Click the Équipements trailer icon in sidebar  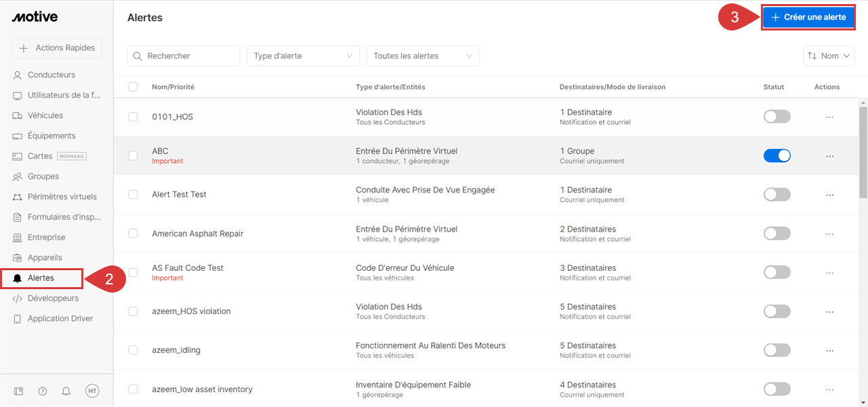[18, 136]
